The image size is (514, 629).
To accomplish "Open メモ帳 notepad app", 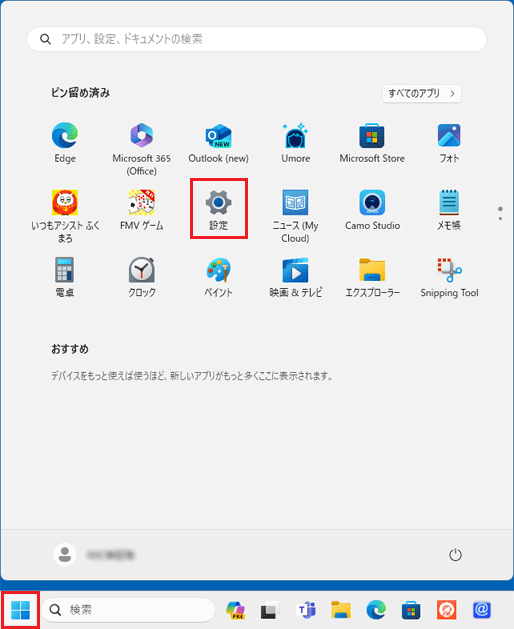I will tap(449, 210).
